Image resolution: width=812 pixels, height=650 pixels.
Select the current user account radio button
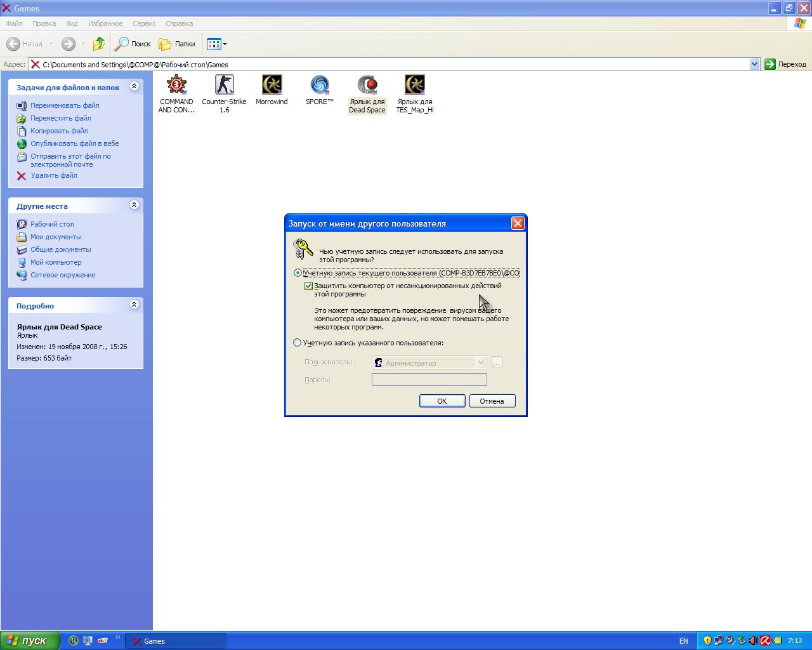click(x=298, y=273)
